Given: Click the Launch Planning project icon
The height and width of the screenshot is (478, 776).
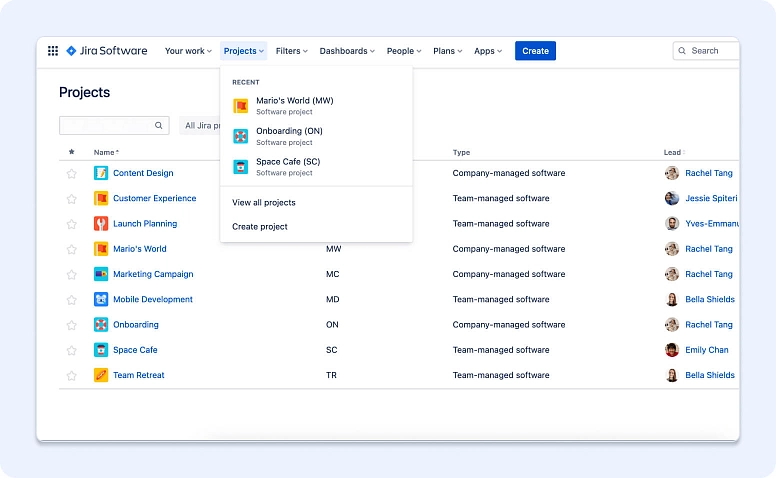Looking at the screenshot, I should click(101, 223).
